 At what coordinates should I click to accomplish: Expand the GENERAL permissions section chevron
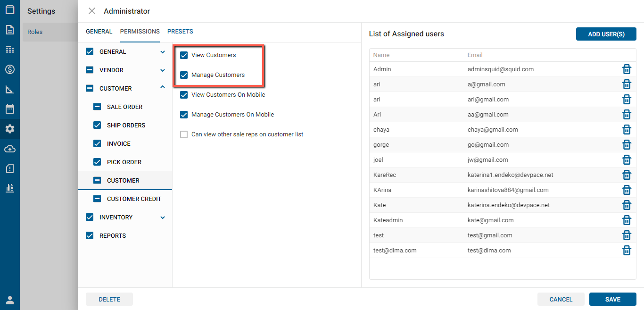click(163, 52)
